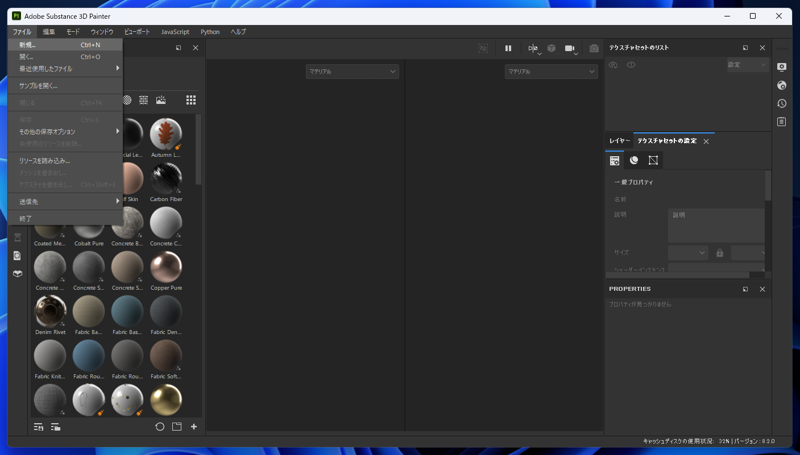Click the first list-filter icon at assets bottom left
The image size is (800, 455).
[38, 427]
